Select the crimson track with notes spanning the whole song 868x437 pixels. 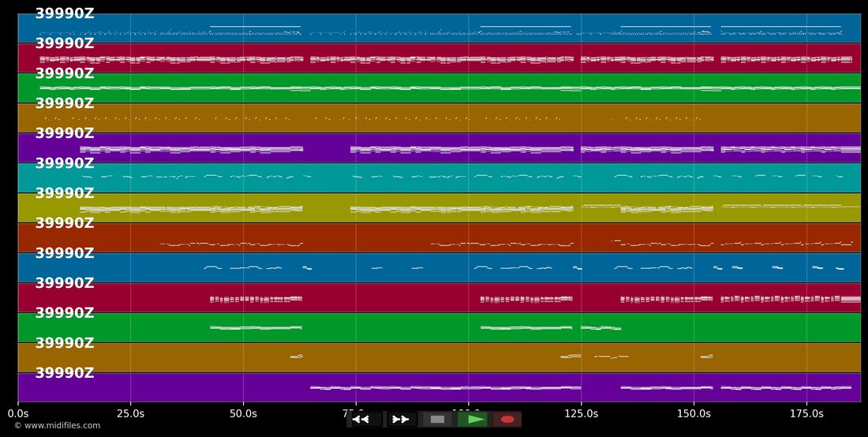[x=439, y=58]
